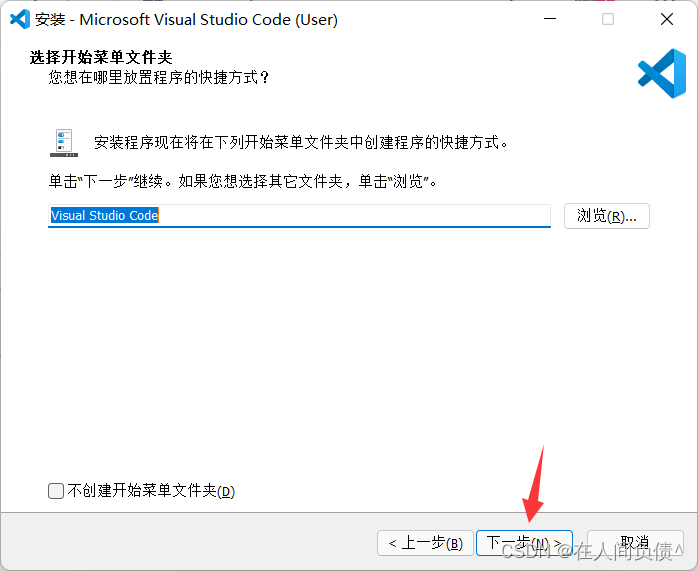Continue with 下一步(N) button

pyautogui.click(x=524, y=543)
